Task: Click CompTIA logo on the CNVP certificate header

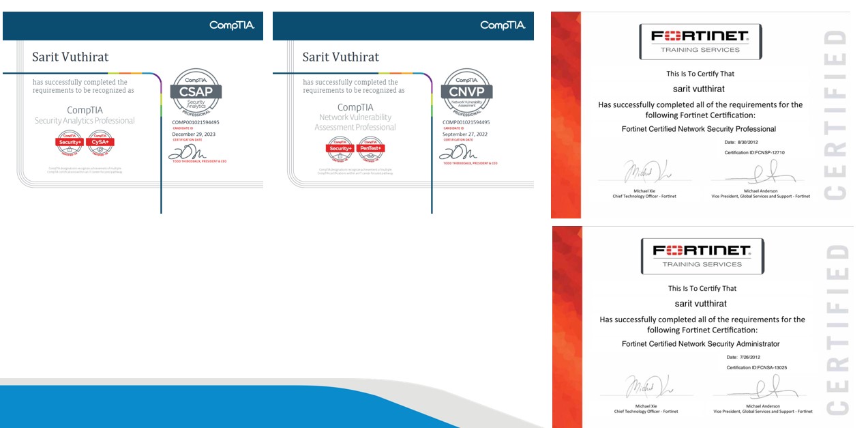Action: coord(503,25)
